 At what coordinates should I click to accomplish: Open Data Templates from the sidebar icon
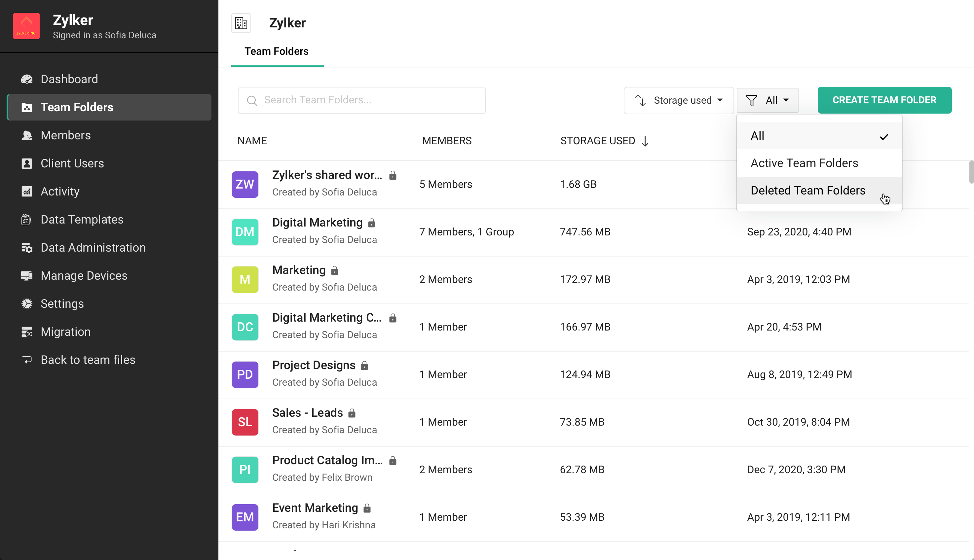pos(26,220)
